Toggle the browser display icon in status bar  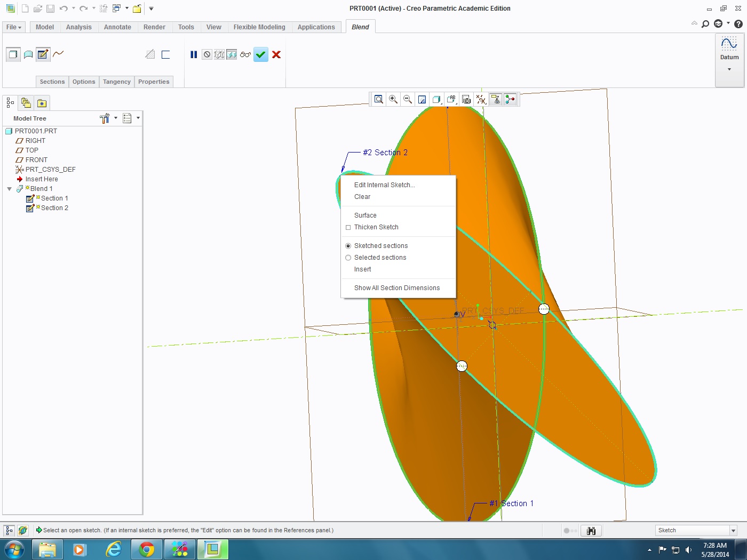[x=22, y=530]
